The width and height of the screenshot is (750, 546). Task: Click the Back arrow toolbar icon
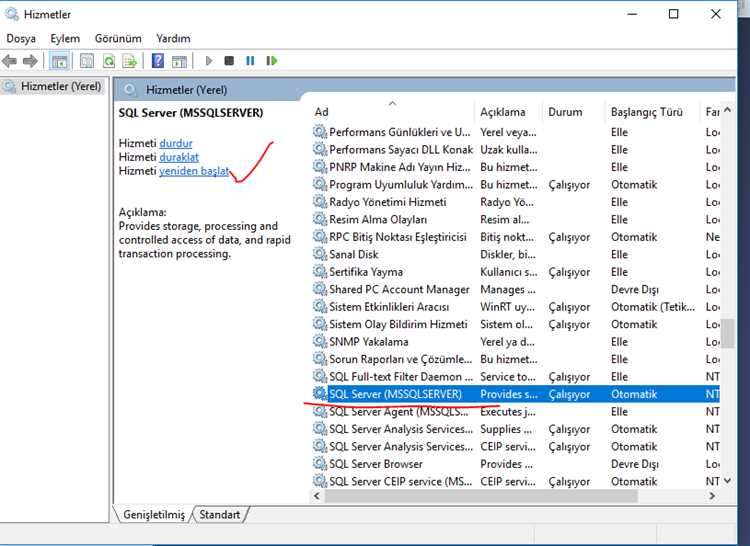point(9,61)
